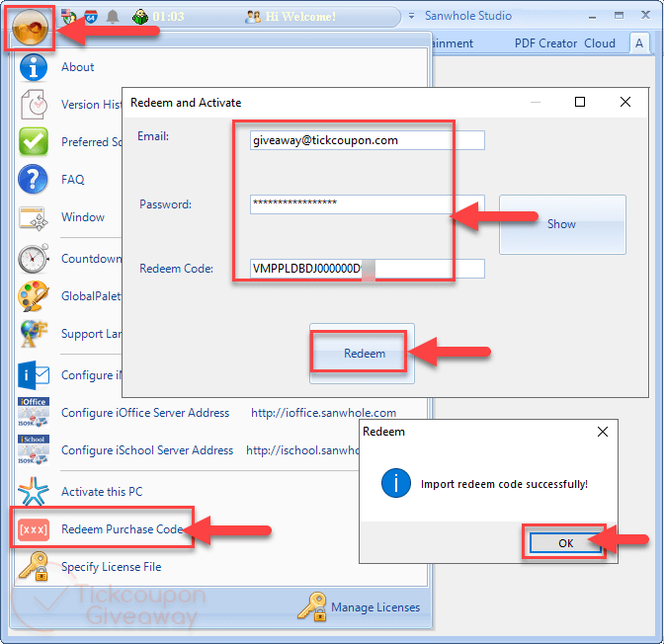Click the Version History document icon
This screenshot has width=664, height=644.
34,104
